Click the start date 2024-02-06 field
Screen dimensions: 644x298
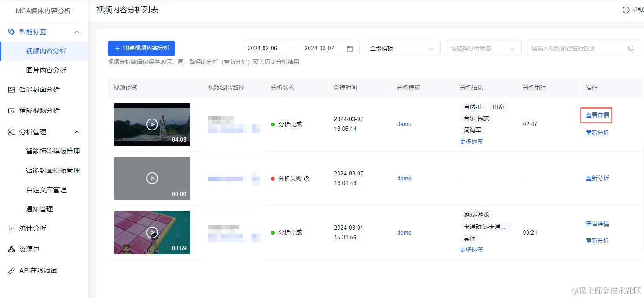click(x=262, y=49)
